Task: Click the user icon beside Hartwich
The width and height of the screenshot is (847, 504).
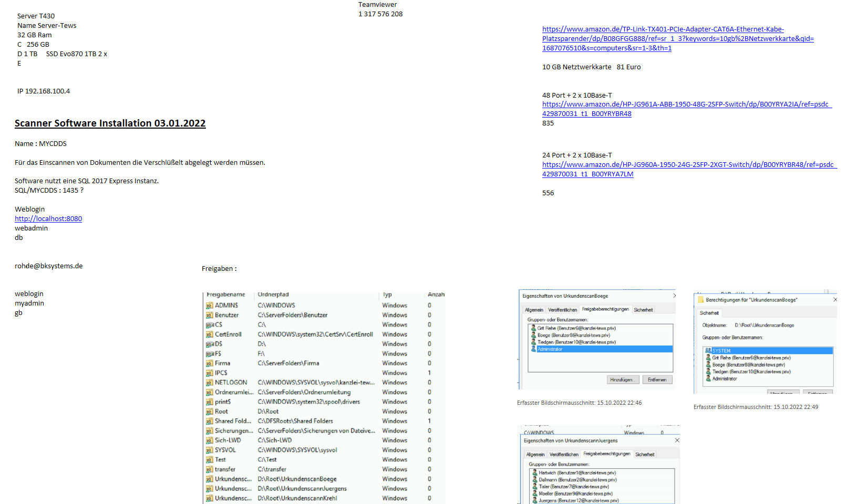Action: pos(534,473)
